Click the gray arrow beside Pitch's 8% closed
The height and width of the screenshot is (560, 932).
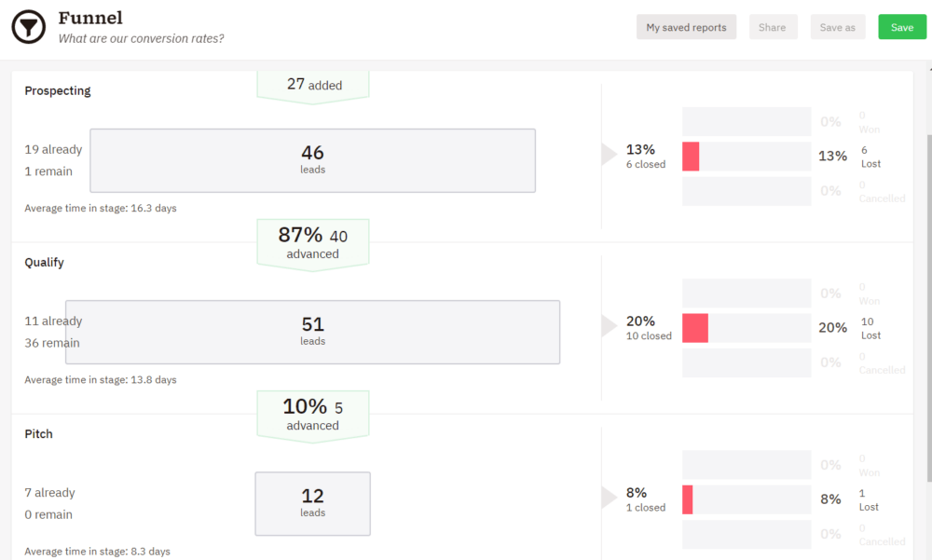coord(608,498)
